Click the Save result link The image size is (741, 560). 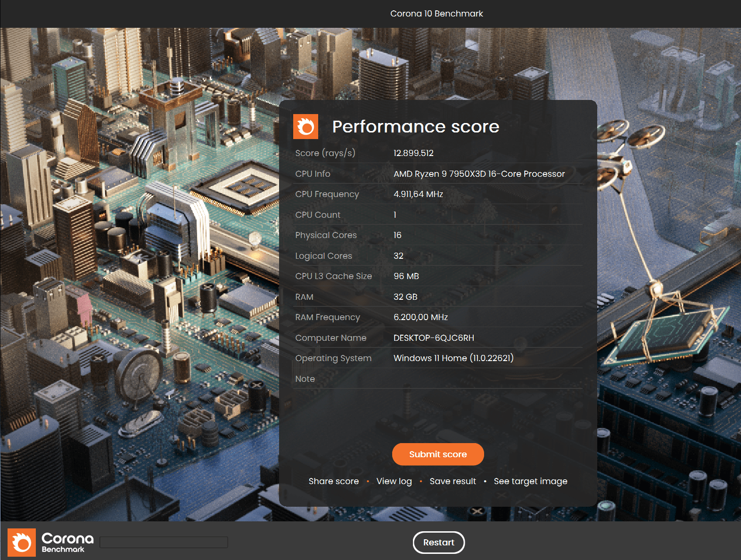[x=453, y=481]
